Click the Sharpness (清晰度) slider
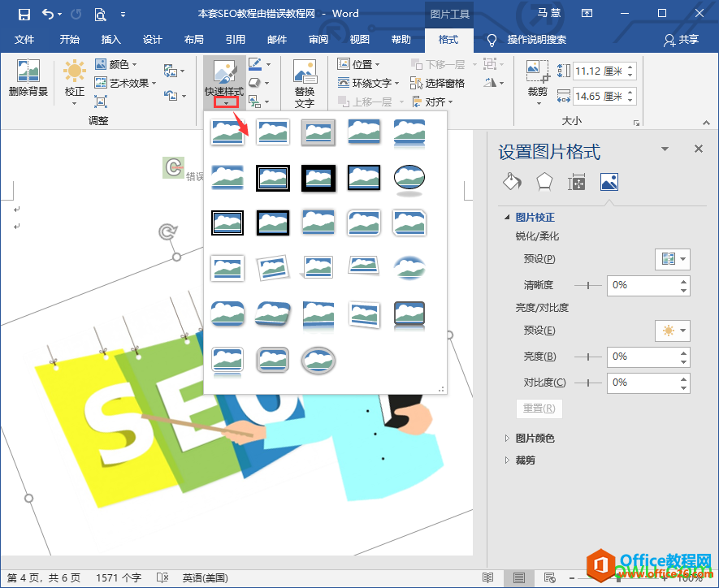 click(588, 285)
